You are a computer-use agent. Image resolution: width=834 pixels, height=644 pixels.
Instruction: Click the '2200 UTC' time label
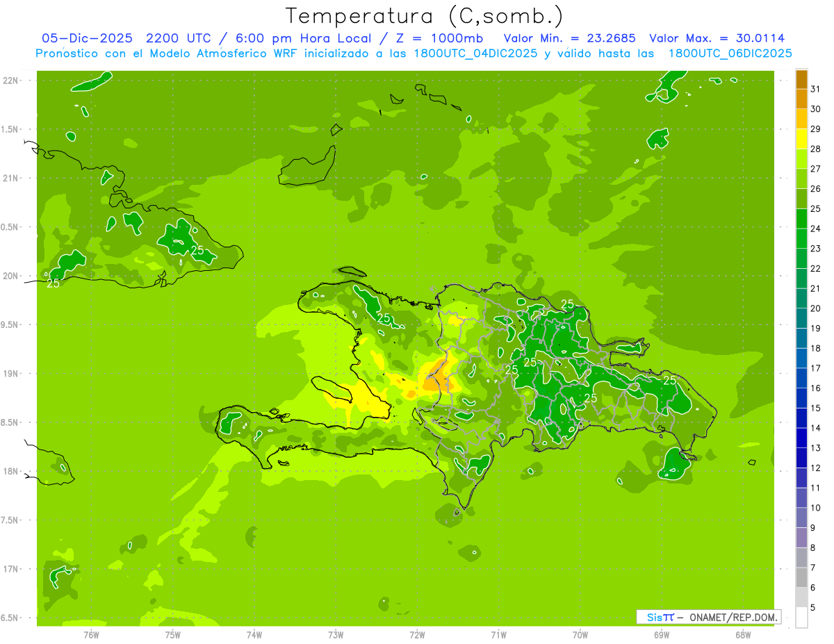tap(179, 38)
